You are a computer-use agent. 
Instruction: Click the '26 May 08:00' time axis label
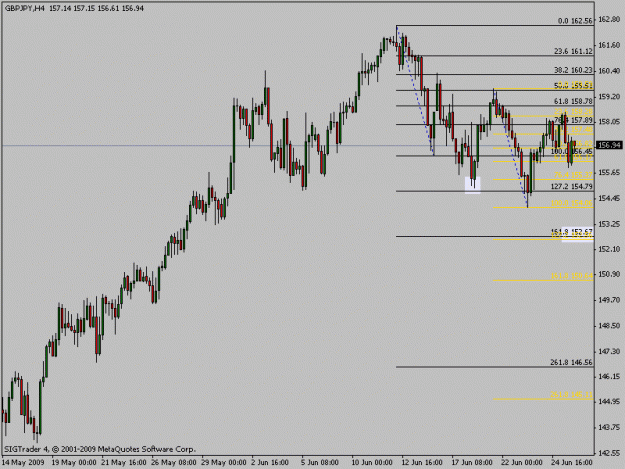point(174,463)
